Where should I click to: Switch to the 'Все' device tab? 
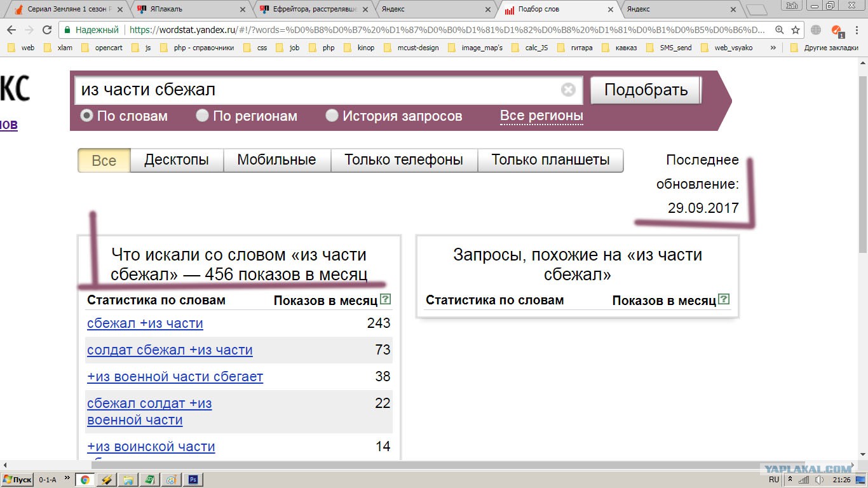[x=104, y=160]
